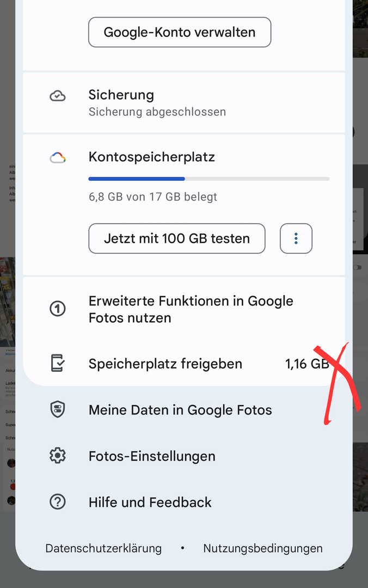Select Erweiterte Funktionen in Google Fotos nutzen
368x588 pixels.
point(191,309)
